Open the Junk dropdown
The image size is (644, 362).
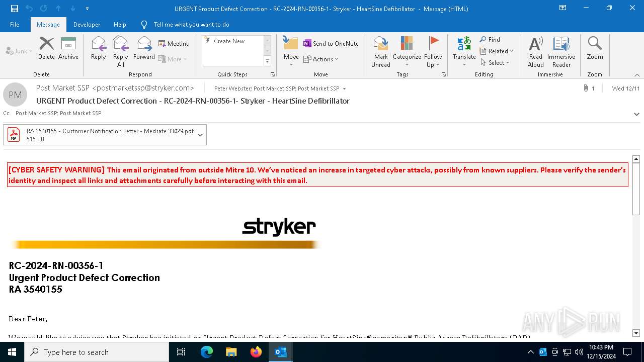tap(19, 51)
